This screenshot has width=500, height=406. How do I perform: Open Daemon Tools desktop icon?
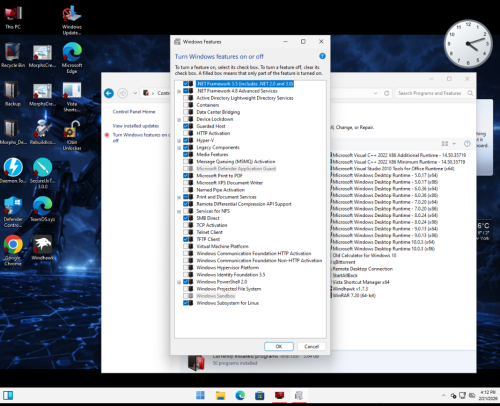click(13, 171)
